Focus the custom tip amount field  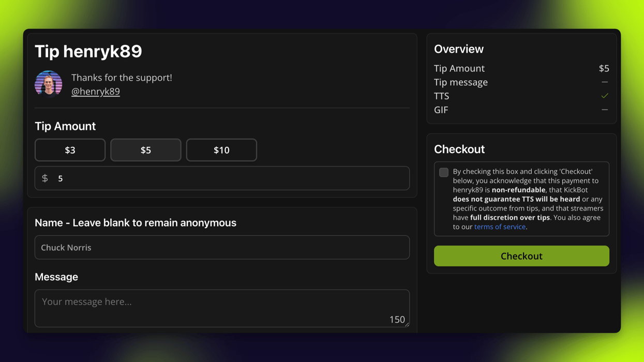click(228, 178)
